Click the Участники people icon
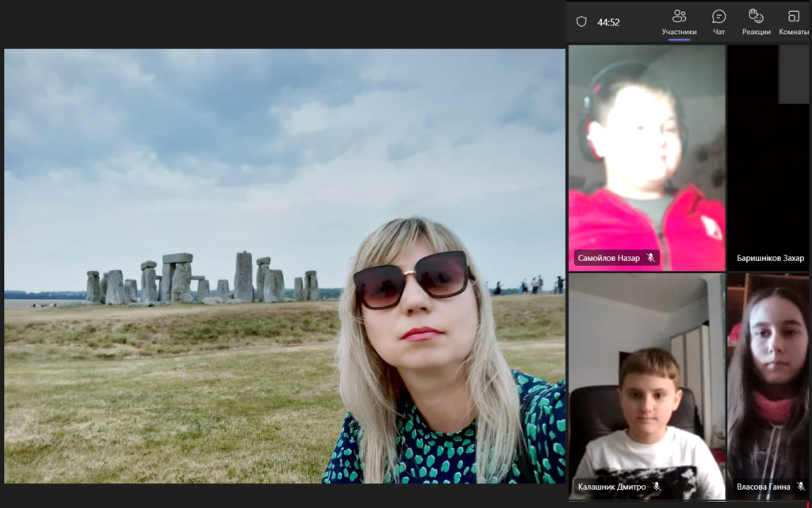The height and width of the screenshot is (508, 812). tap(680, 15)
